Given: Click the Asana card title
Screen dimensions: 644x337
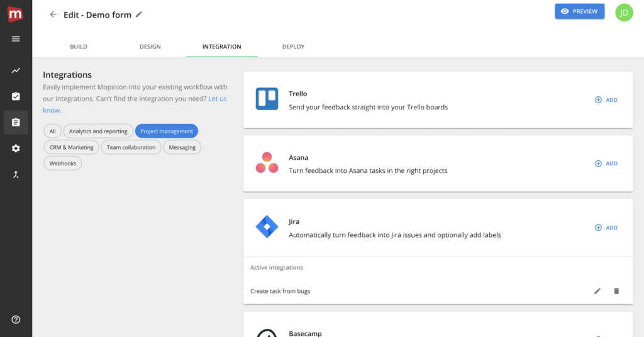Looking at the screenshot, I should (299, 158).
